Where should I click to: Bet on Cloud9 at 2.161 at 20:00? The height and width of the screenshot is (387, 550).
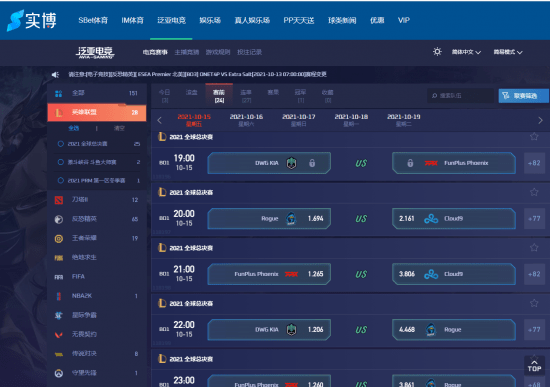454,219
